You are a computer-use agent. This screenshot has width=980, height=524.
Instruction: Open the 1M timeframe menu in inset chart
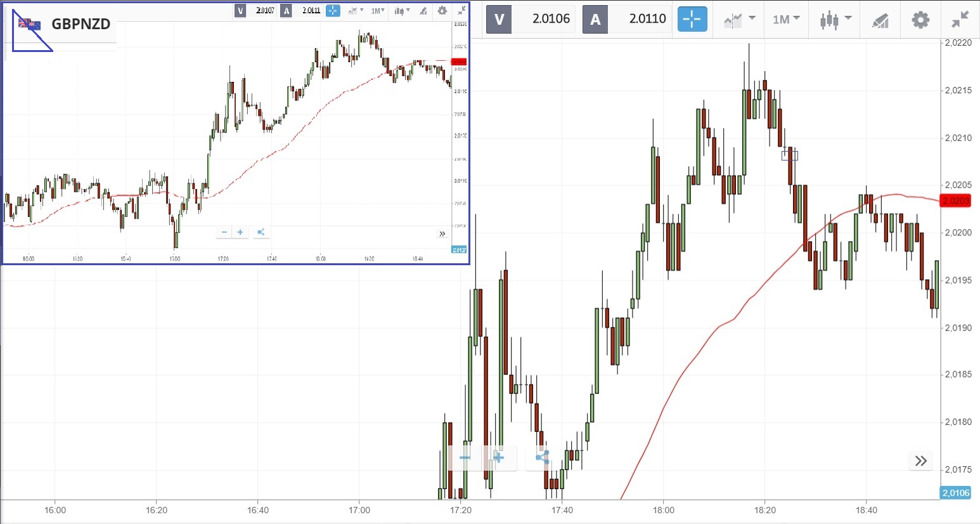coord(378,11)
